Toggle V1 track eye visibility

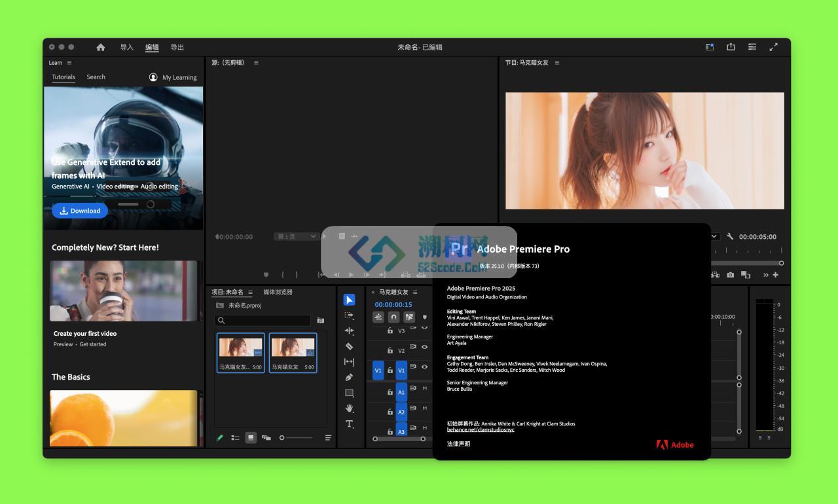(x=424, y=367)
